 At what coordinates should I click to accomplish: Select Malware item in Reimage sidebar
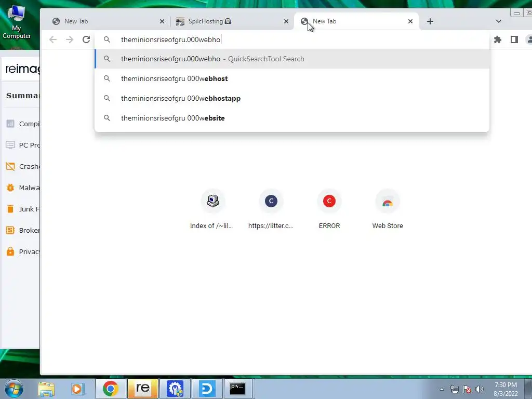tap(22, 188)
